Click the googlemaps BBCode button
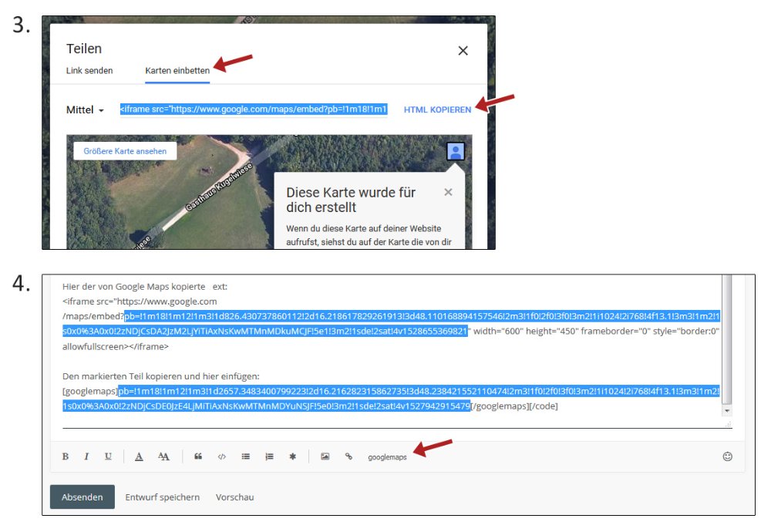The image size is (771, 532). tap(387, 457)
